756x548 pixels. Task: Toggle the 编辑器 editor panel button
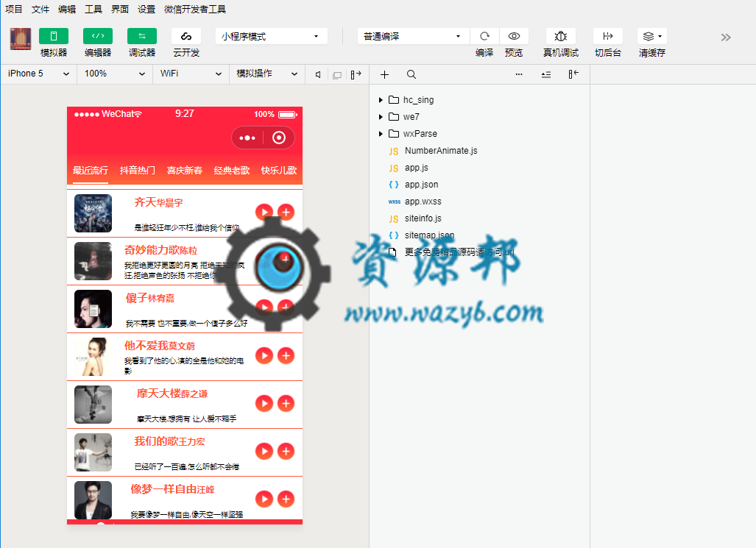[x=98, y=36]
